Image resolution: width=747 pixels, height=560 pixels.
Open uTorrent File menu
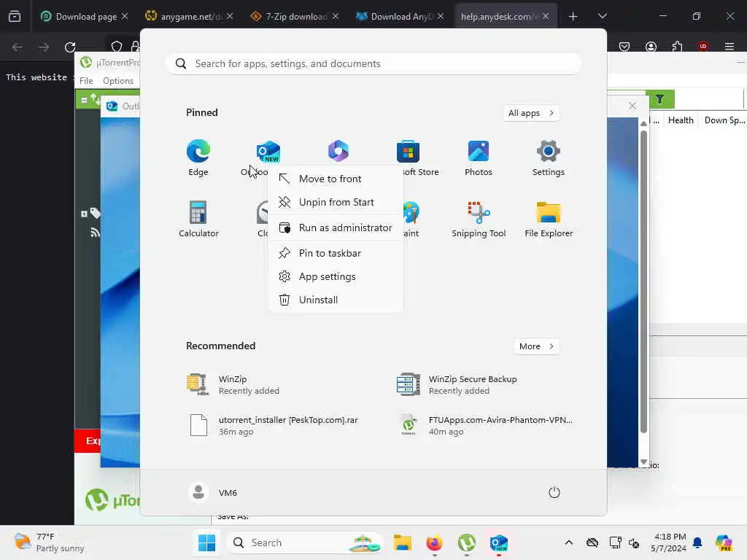[86, 81]
